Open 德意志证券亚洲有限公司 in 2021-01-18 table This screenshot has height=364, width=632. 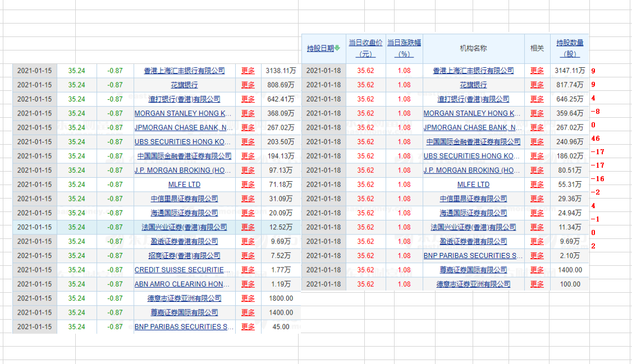[x=473, y=284]
